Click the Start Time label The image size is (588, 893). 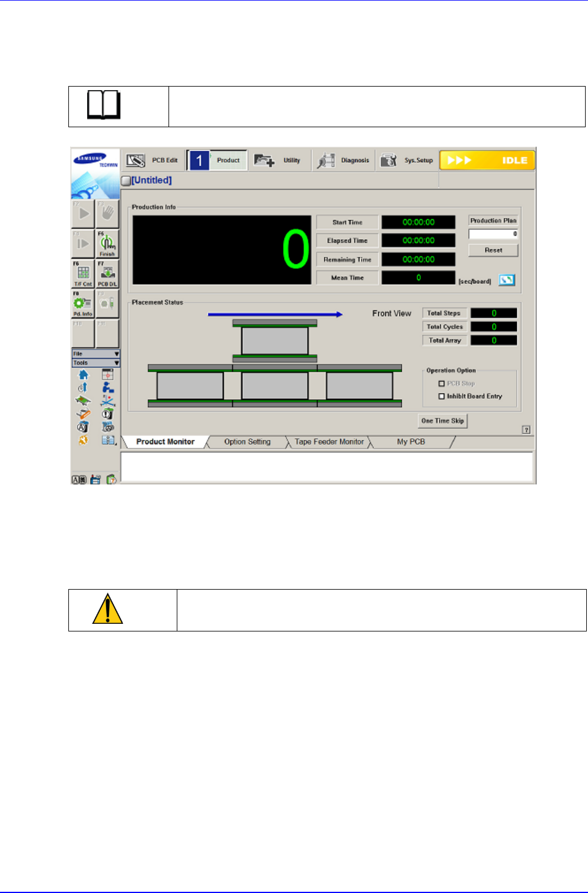point(348,222)
